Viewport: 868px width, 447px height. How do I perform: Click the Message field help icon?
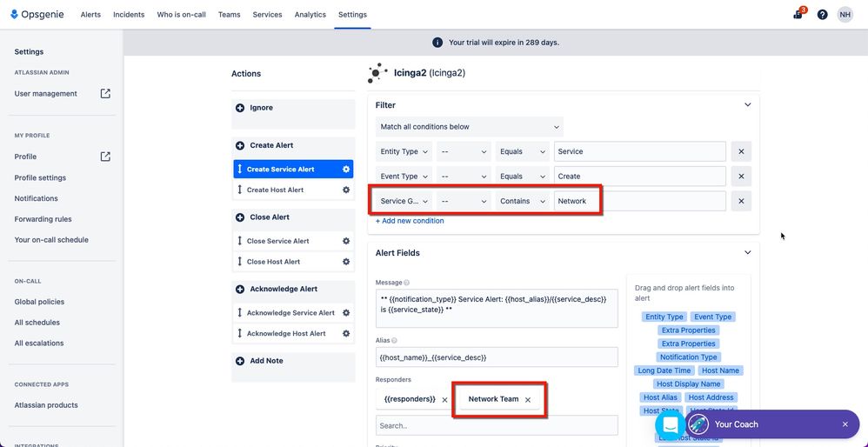[407, 283]
